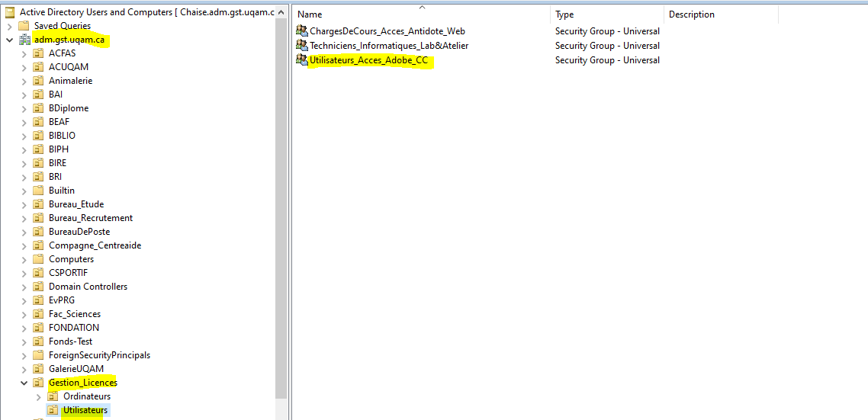Select Utilisateurs_Acces_Adobe_CC group name
Viewport: 868px width, 420px height.
[368, 60]
